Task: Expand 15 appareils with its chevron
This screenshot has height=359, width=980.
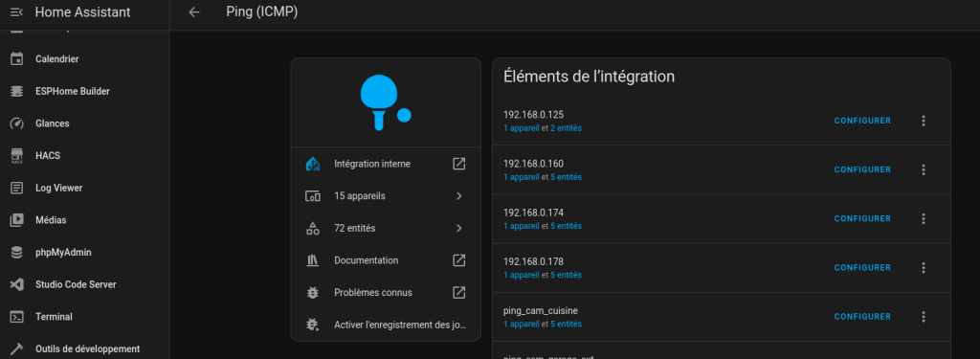Action: [458, 196]
